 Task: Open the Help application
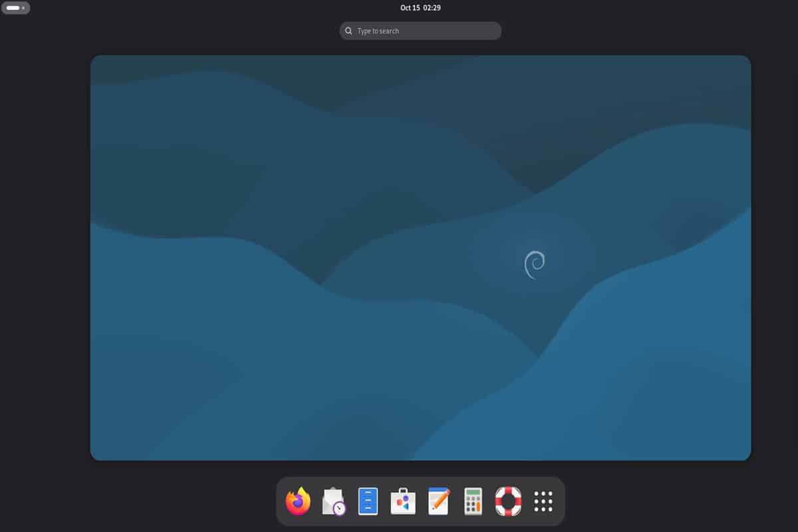[507, 501]
